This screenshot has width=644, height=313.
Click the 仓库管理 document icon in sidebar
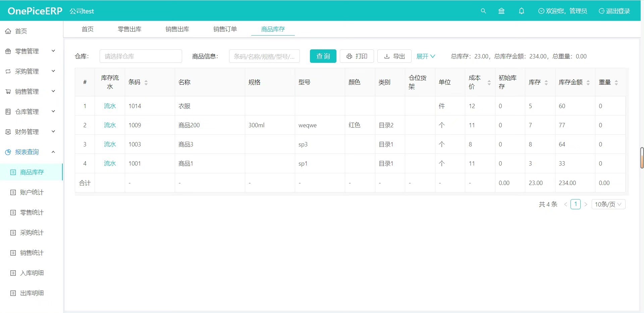[x=8, y=112]
